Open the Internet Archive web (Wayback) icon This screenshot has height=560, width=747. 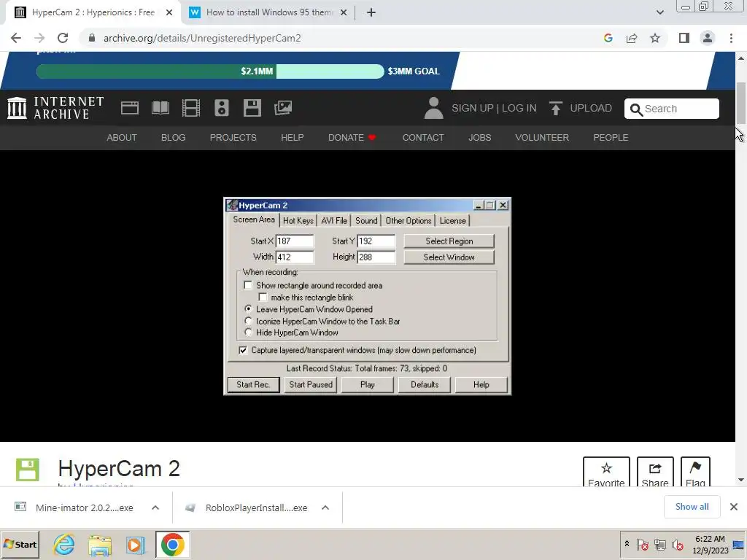tap(130, 108)
